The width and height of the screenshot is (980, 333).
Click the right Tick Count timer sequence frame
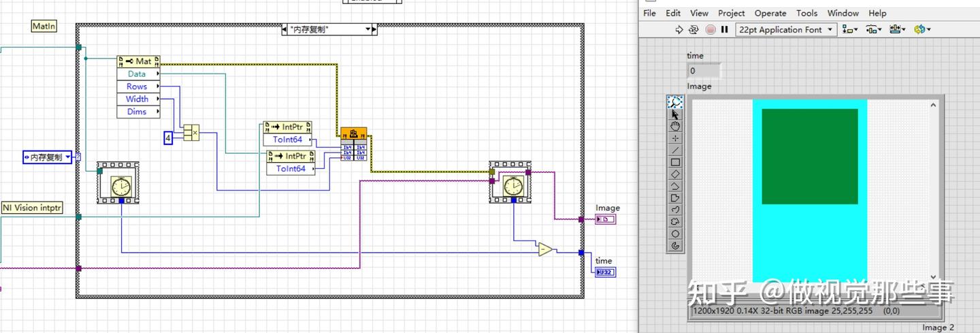click(x=510, y=183)
